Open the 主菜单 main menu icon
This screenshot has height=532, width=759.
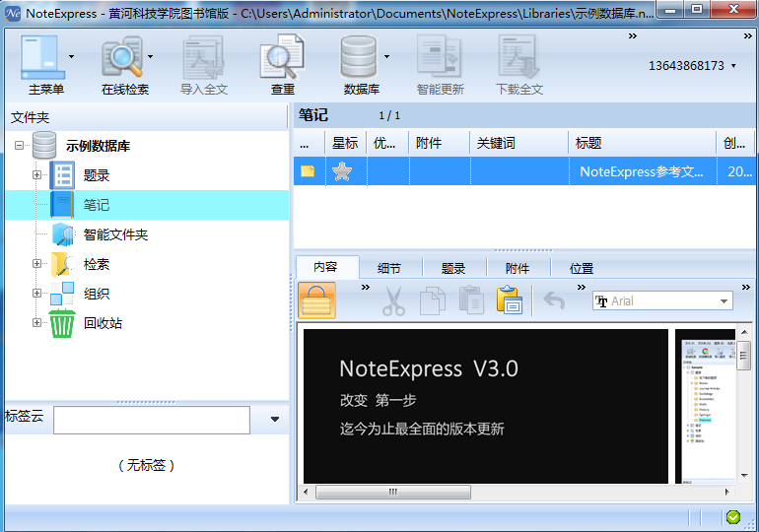(x=41, y=60)
